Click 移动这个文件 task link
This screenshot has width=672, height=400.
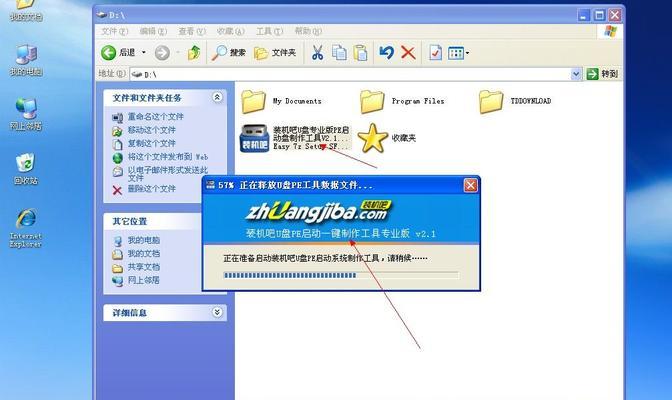(x=152, y=130)
